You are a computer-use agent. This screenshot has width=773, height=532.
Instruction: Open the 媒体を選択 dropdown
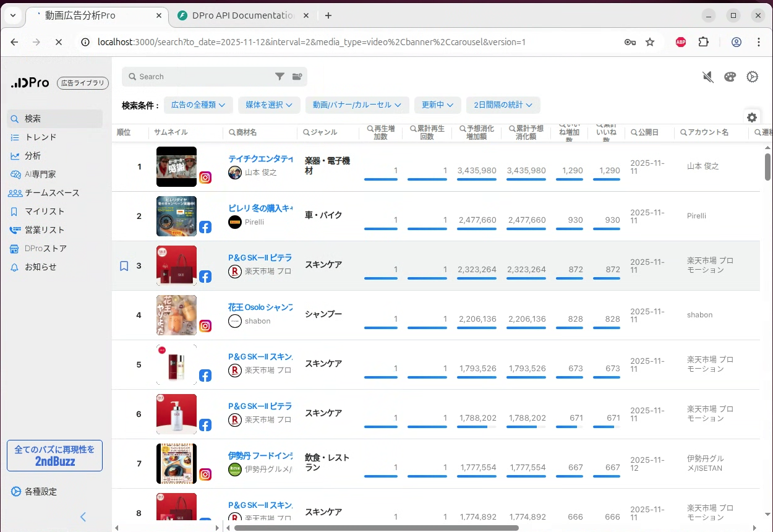(269, 105)
